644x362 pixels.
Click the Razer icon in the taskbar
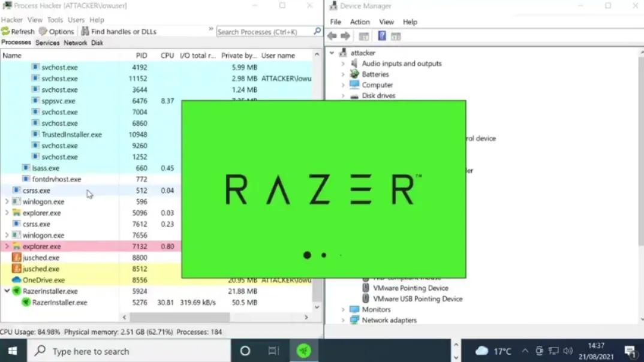[x=304, y=351]
